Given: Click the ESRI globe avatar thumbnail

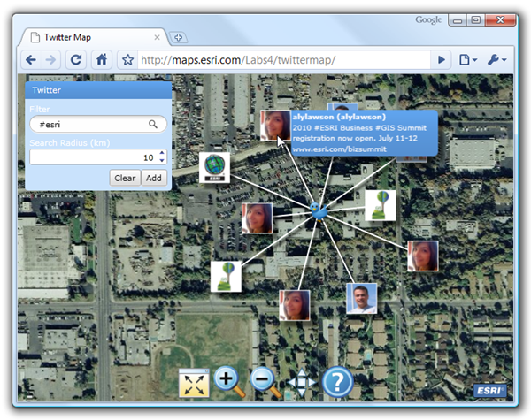Looking at the screenshot, I should [214, 167].
